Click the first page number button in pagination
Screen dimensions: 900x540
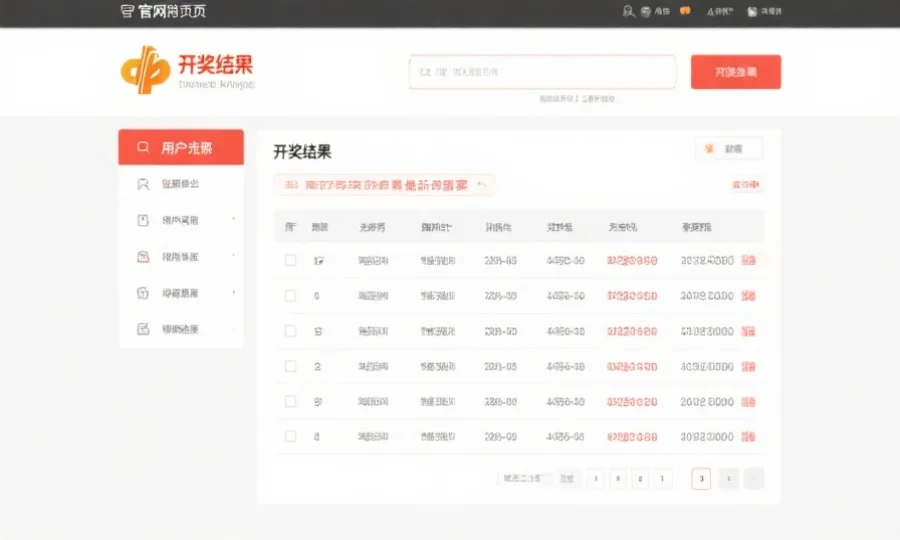[596, 479]
